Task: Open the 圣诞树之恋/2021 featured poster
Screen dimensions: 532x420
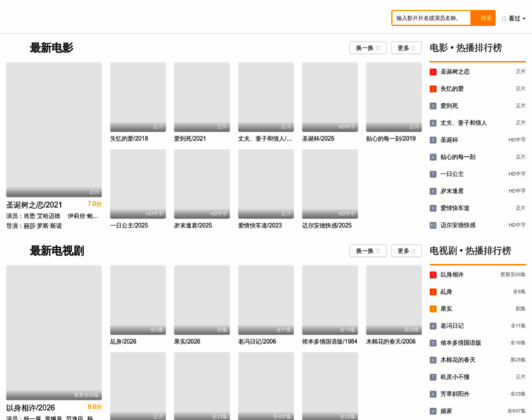Action: tap(54, 129)
